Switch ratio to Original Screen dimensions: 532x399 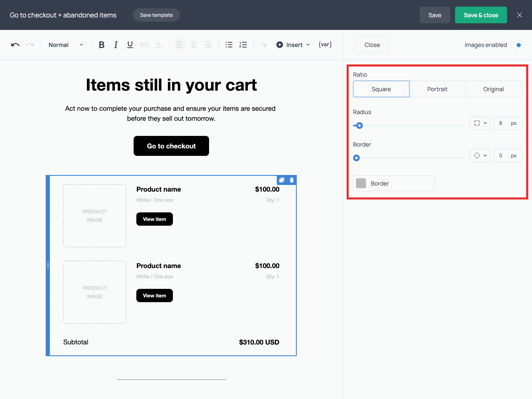click(x=493, y=89)
